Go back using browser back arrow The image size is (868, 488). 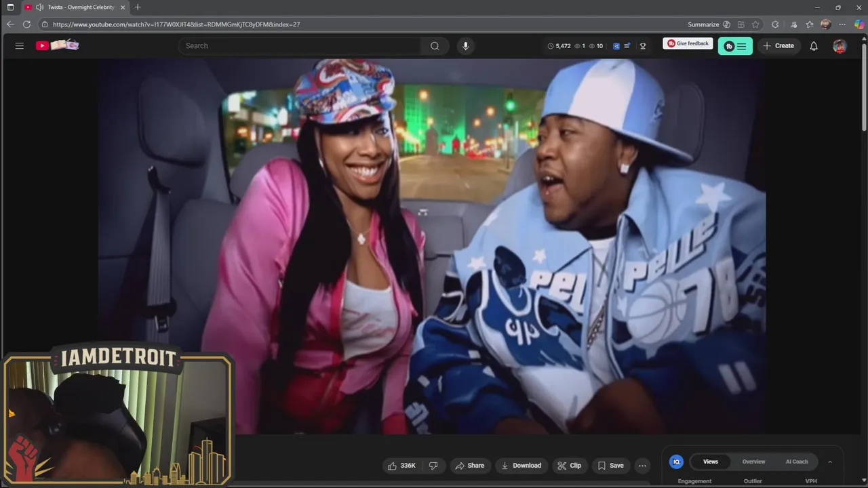[x=10, y=24]
